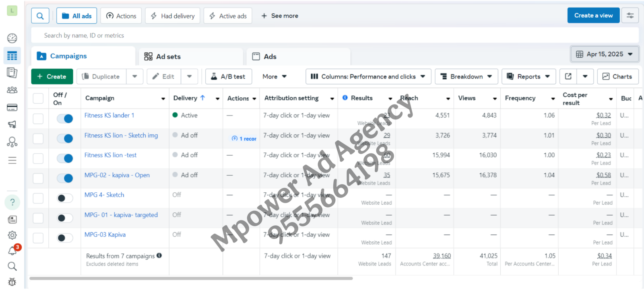This screenshot has width=644, height=290.
Task: Click the Duplicate button
Action: 101,76
